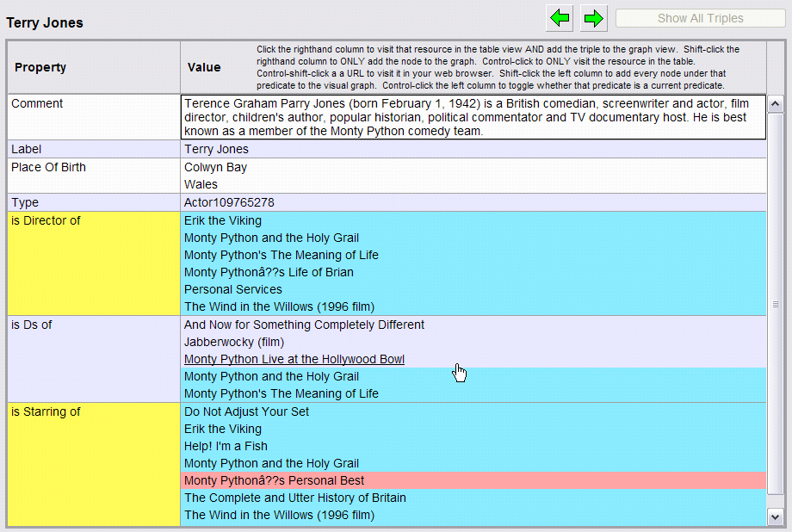Select the Do Not Adjust Your Set entry

[246, 411]
